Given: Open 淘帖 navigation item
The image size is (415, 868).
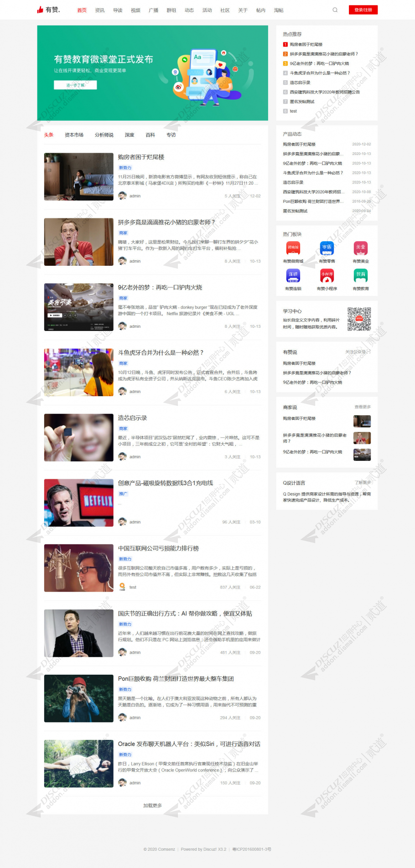Looking at the screenshot, I should click(279, 10).
